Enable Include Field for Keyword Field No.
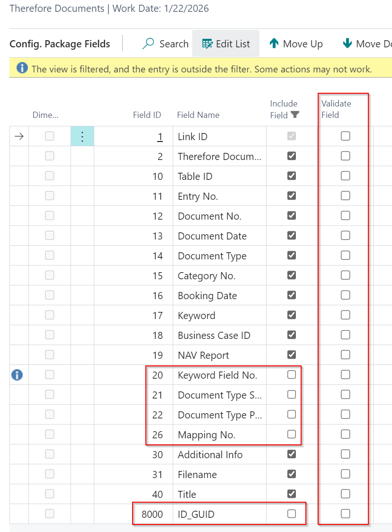 [x=292, y=375]
